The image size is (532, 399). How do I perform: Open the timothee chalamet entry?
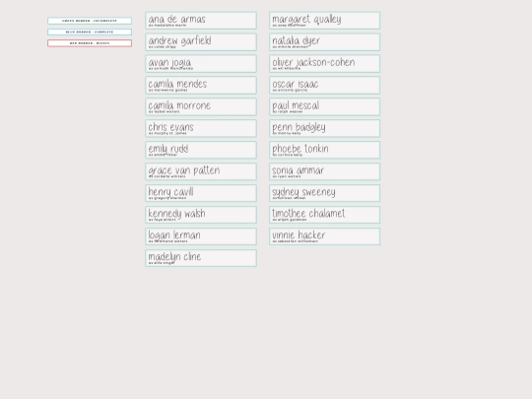click(325, 215)
